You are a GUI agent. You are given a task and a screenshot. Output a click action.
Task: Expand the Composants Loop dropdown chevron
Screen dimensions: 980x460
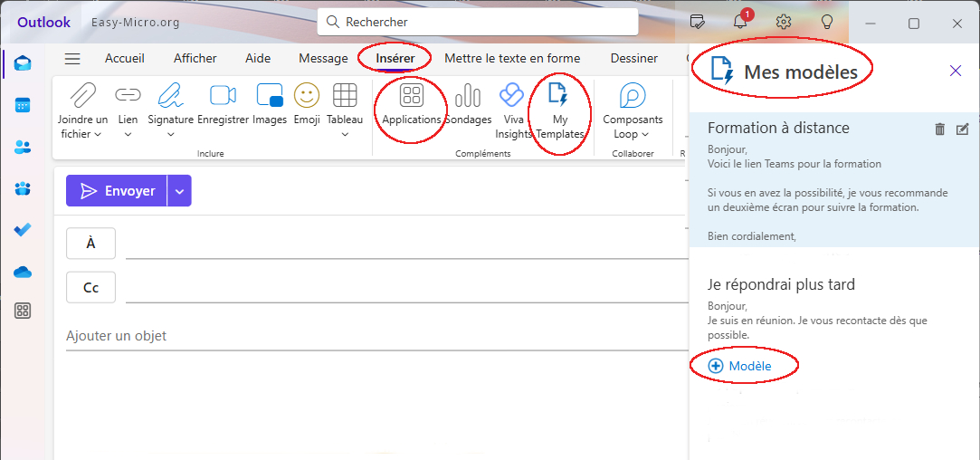(x=645, y=134)
